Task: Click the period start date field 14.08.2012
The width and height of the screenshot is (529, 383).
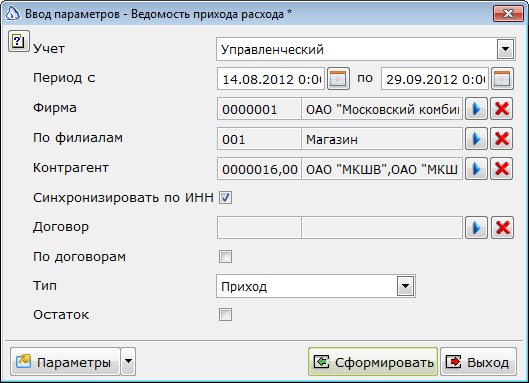Action: [271, 79]
